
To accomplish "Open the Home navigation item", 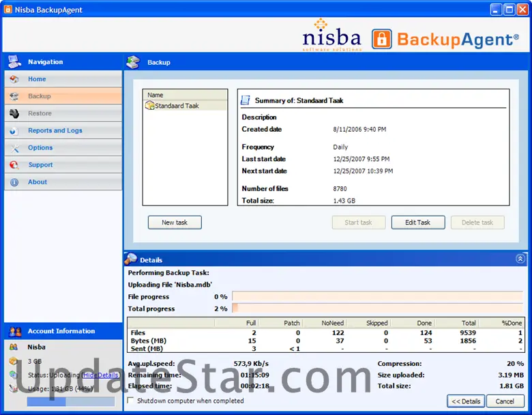I will tap(63, 79).
